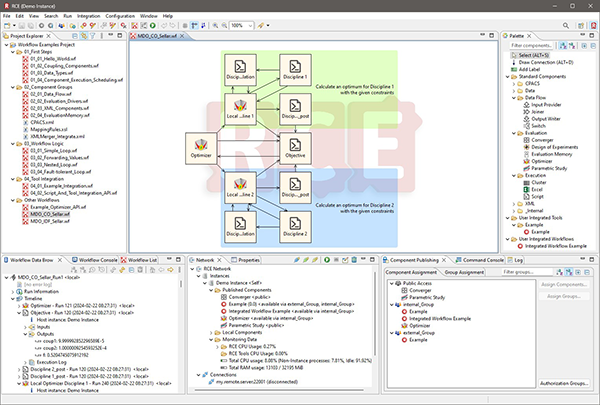The width and height of the screenshot is (600, 405).
Task: Expand the CPACS folder in Palette
Action: (x=514, y=83)
